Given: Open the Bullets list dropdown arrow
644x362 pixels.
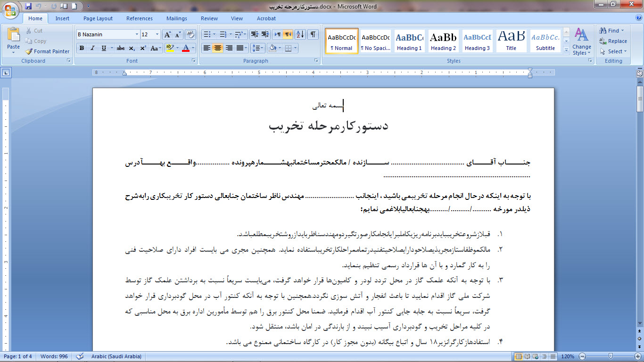Looking at the screenshot, I should (215, 34).
